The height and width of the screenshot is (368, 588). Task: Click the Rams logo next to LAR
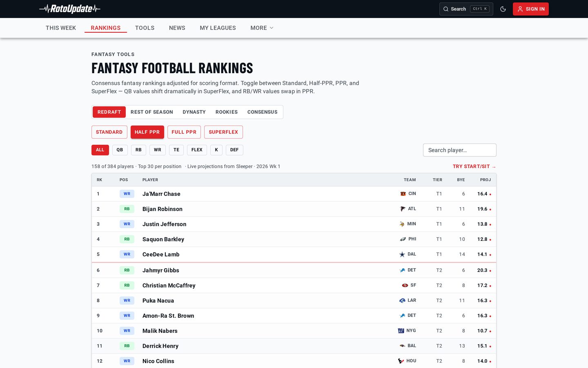click(402, 301)
